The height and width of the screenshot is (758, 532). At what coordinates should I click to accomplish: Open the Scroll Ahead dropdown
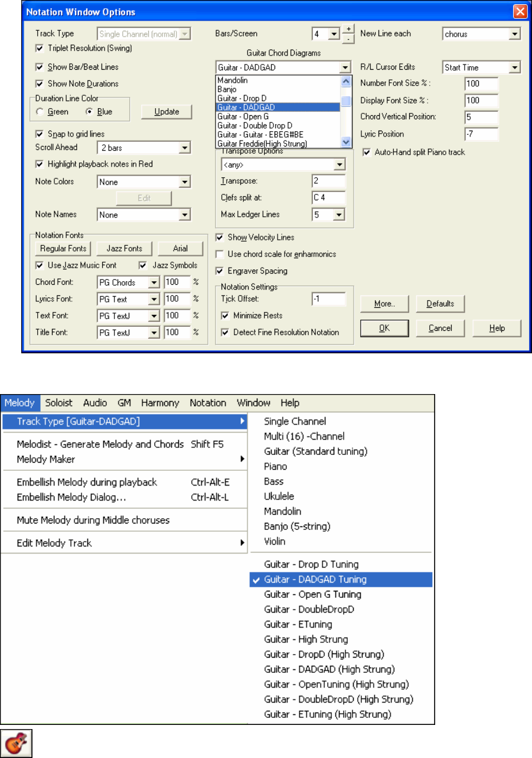pos(184,147)
